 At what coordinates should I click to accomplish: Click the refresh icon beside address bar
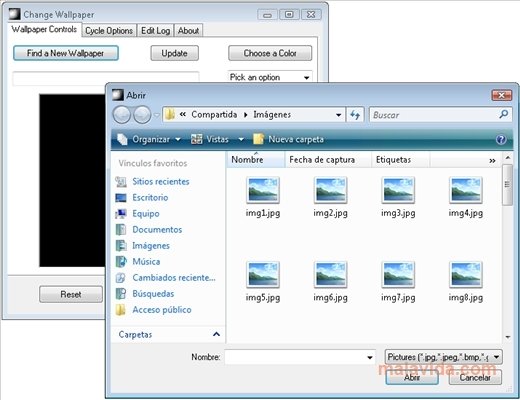355,115
